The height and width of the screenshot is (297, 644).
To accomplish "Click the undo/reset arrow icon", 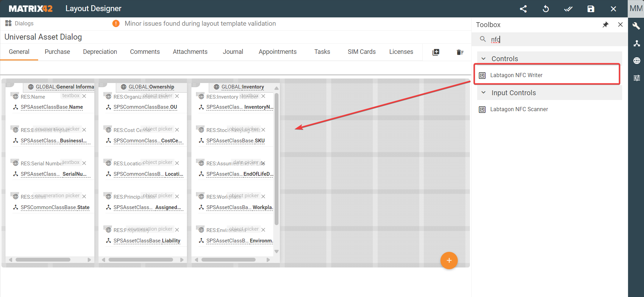I will tap(546, 9).
